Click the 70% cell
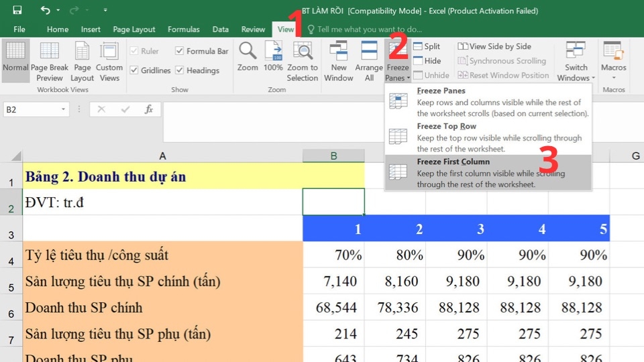644x362 pixels. [333, 255]
